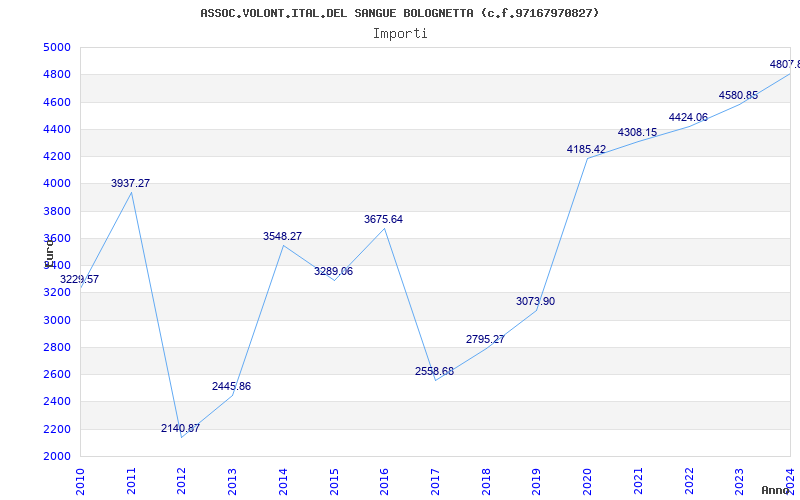Click the 5000 y-axis value

(x=57, y=47)
